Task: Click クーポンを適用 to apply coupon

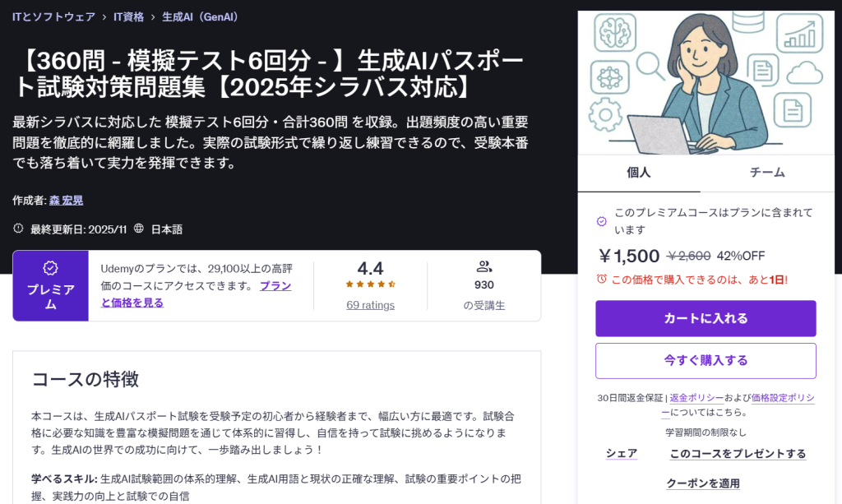Action: pos(703,483)
